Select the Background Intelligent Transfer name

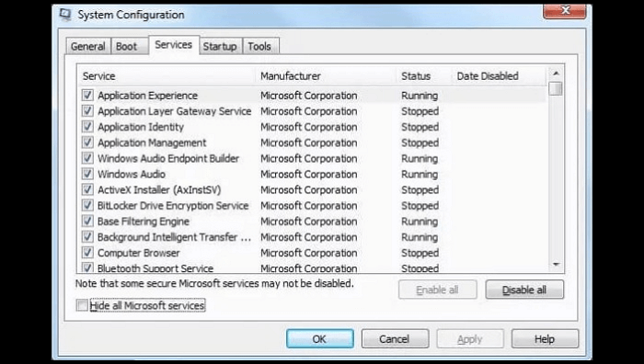tap(174, 237)
